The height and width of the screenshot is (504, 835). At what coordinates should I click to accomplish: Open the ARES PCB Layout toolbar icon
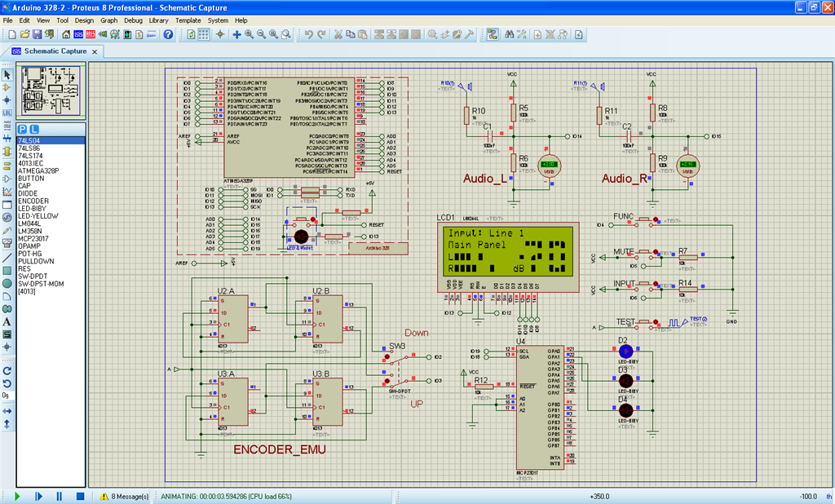tap(91, 34)
